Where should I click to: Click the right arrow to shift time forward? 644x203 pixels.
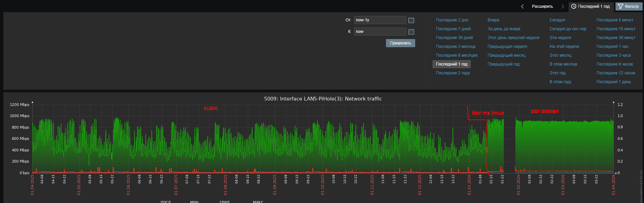(x=563, y=6)
